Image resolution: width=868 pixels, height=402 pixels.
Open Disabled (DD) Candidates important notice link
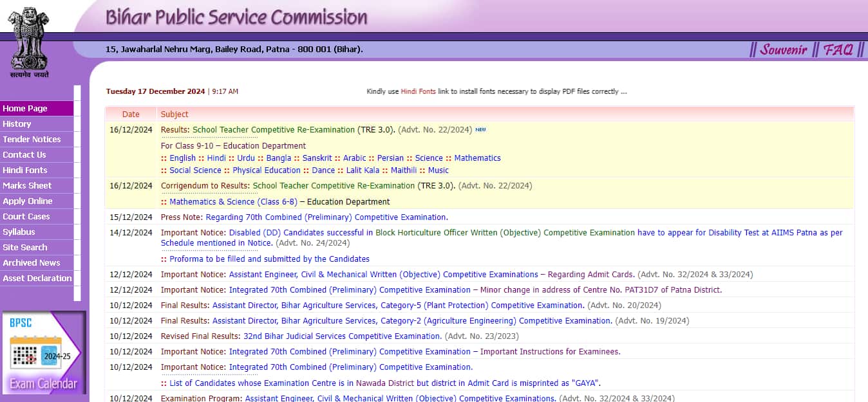point(502,238)
